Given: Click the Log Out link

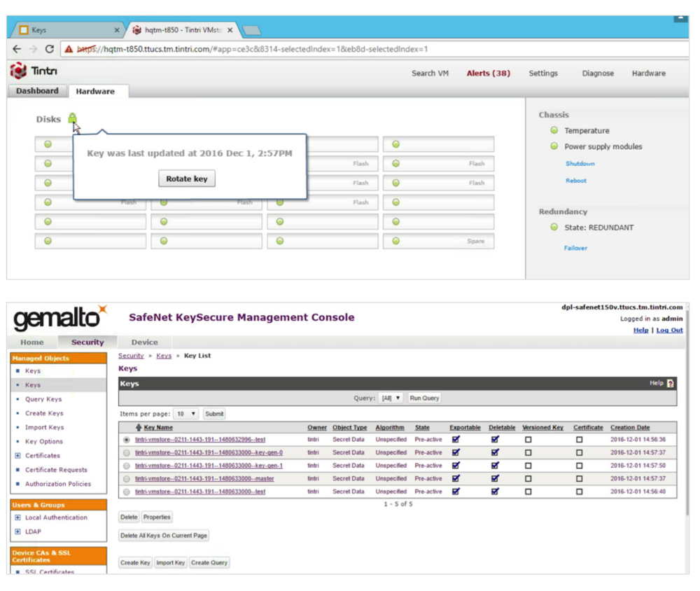Looking at the screenshot, I should point(669,330).
